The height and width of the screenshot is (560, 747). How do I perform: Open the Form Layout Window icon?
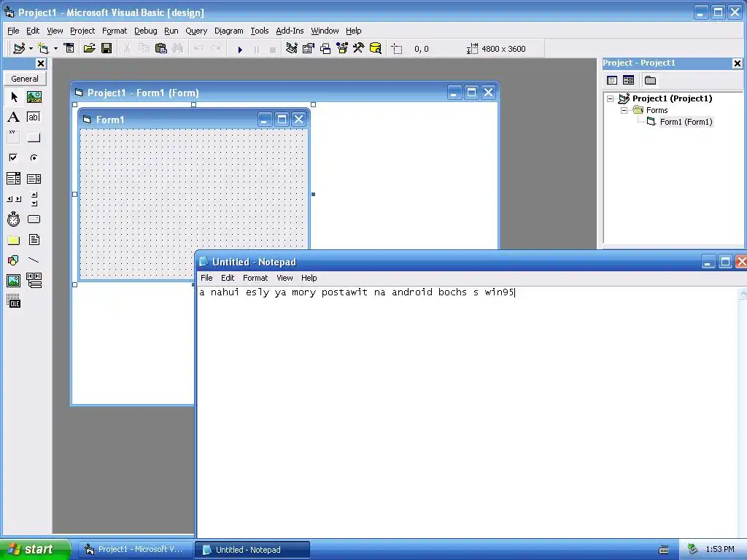[325, 49]
